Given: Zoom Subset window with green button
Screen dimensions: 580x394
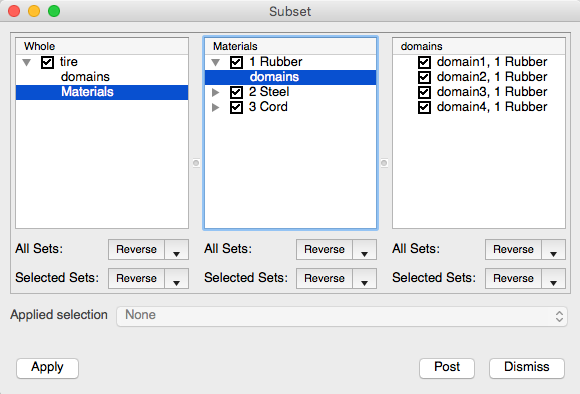Looking at the screenshot, I should [x=54, y=11].
